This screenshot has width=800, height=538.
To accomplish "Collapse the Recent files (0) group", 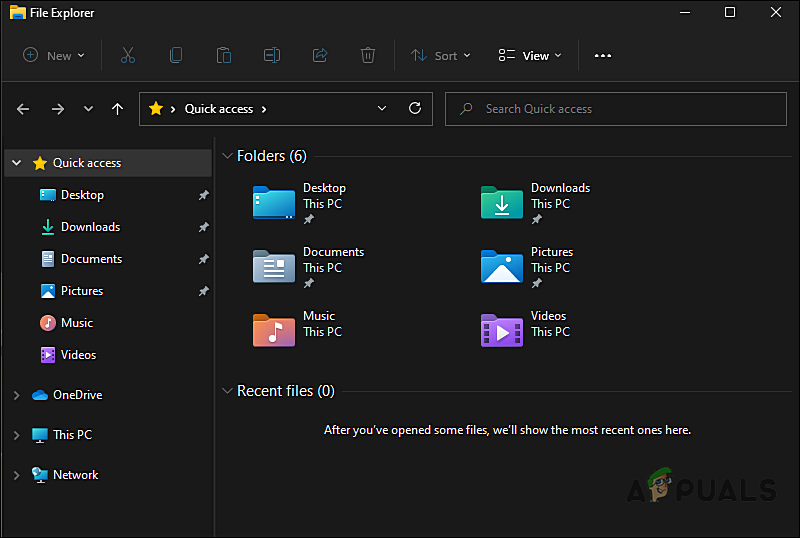I will [228, 391].
